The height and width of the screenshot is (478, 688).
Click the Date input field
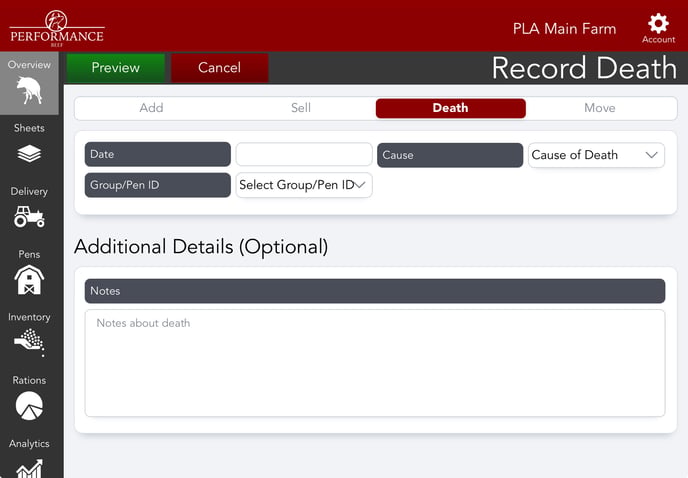point(303,155)
